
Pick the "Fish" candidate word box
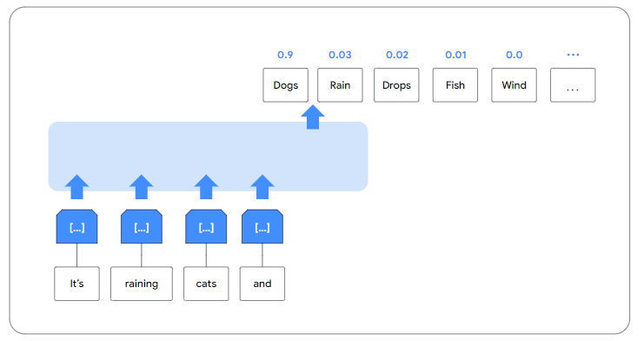click(x=455, y=85)
